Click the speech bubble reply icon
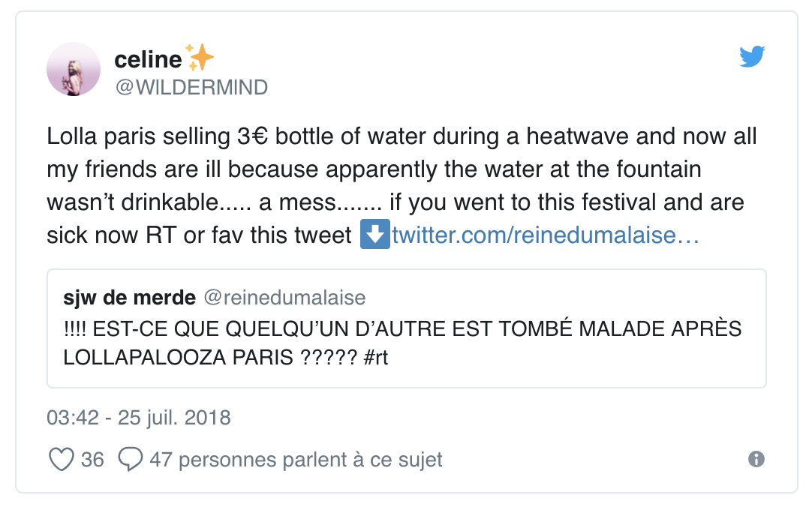This screenshot has height=513, width=812. point(130,459)
